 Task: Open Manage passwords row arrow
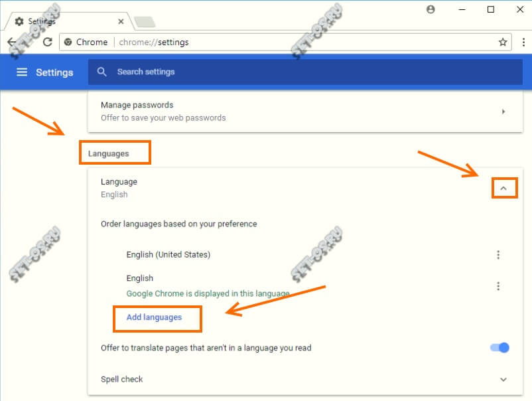click(503, 112)
